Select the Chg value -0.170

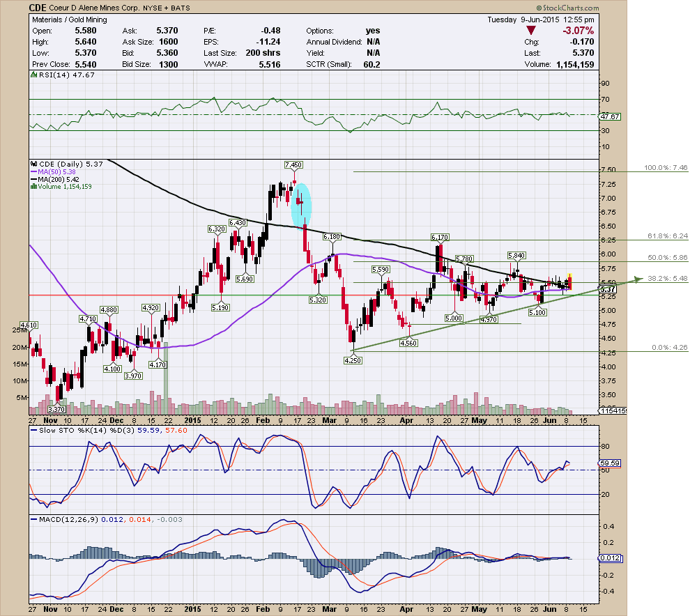point(582,42)
